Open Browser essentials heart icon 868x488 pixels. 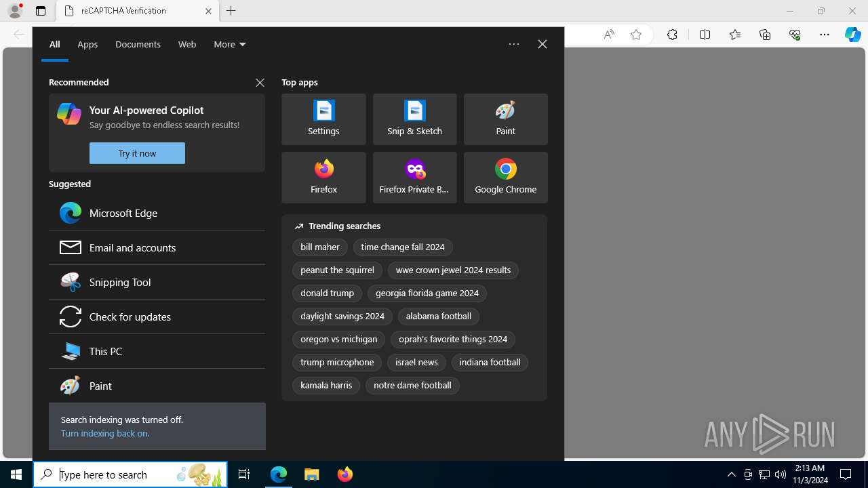click(795, 35)
